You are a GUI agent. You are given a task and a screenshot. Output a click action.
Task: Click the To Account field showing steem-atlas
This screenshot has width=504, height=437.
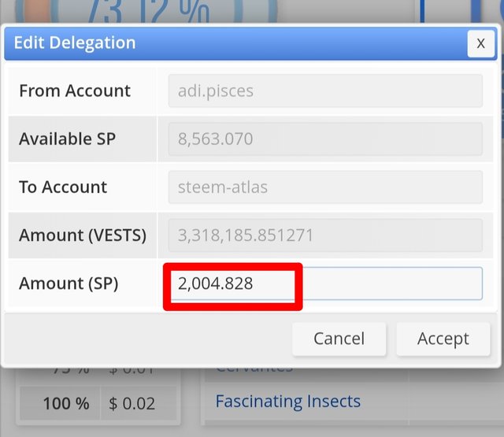pyautogui.click(x=324, y=187)
